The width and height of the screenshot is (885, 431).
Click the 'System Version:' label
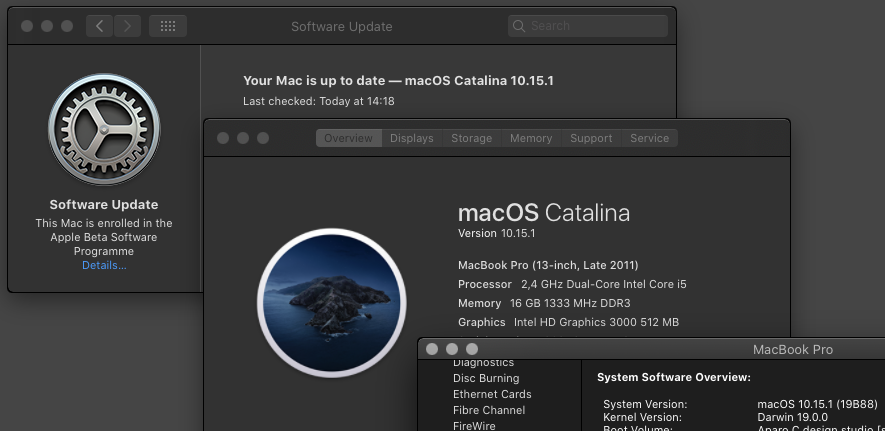645,404
